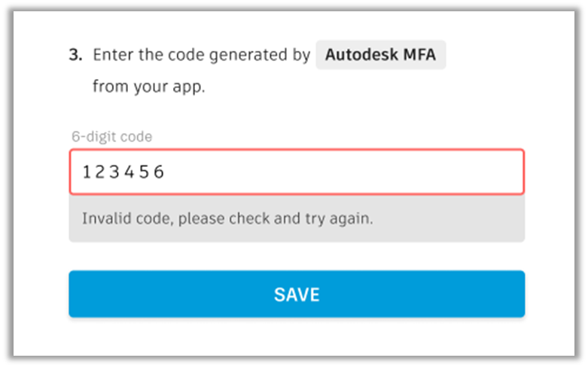Image resolution: width=588 pixels, height=367 pixels.
Task: Click the 'Invalid code' error banner
Action: [x=296, y=219]
